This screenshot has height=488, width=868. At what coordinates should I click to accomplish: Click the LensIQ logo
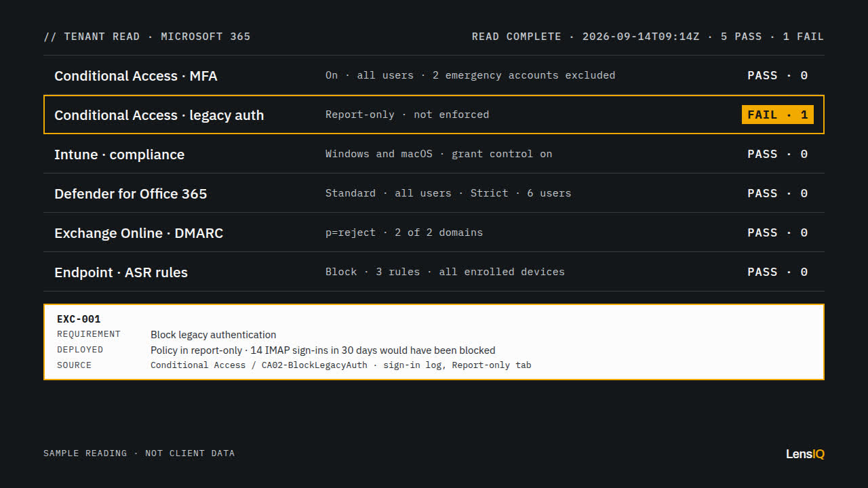805,454
